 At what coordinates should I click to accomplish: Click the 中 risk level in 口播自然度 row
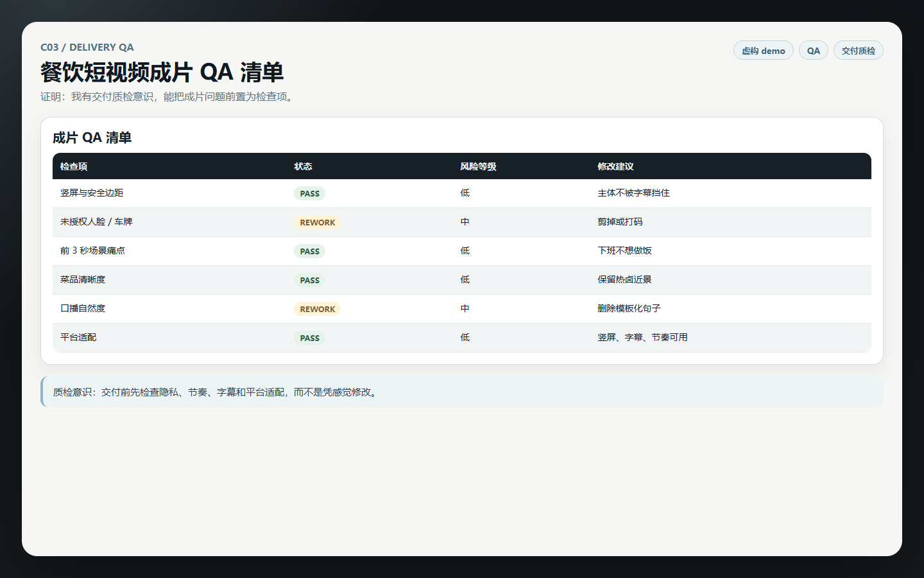[x=465, y=308]
